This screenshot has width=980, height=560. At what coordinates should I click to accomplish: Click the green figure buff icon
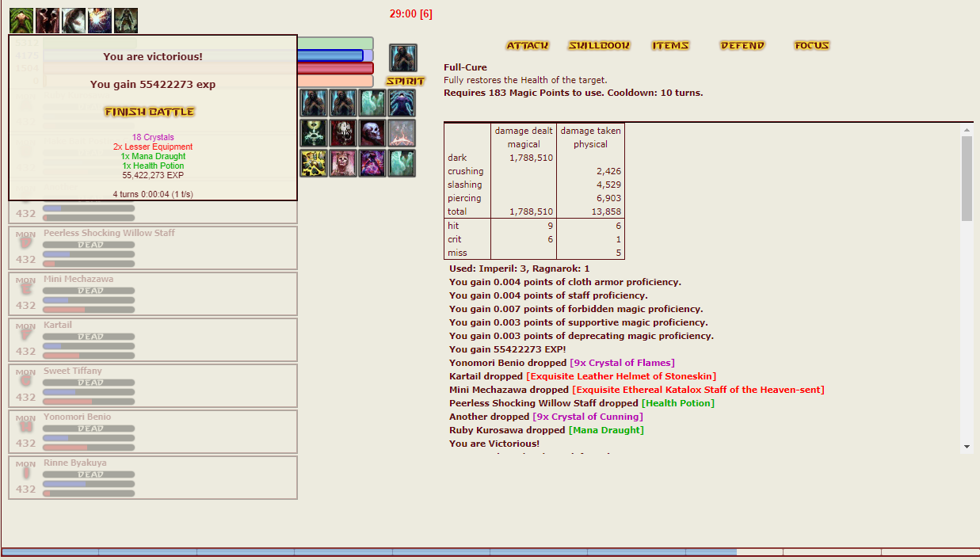pyautogui.click(x=21, y=21)
